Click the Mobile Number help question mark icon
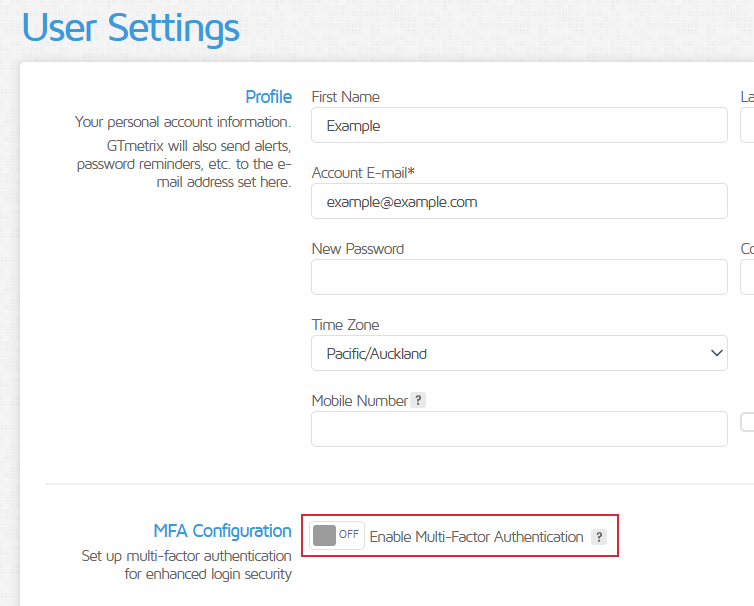 (419, 400)
